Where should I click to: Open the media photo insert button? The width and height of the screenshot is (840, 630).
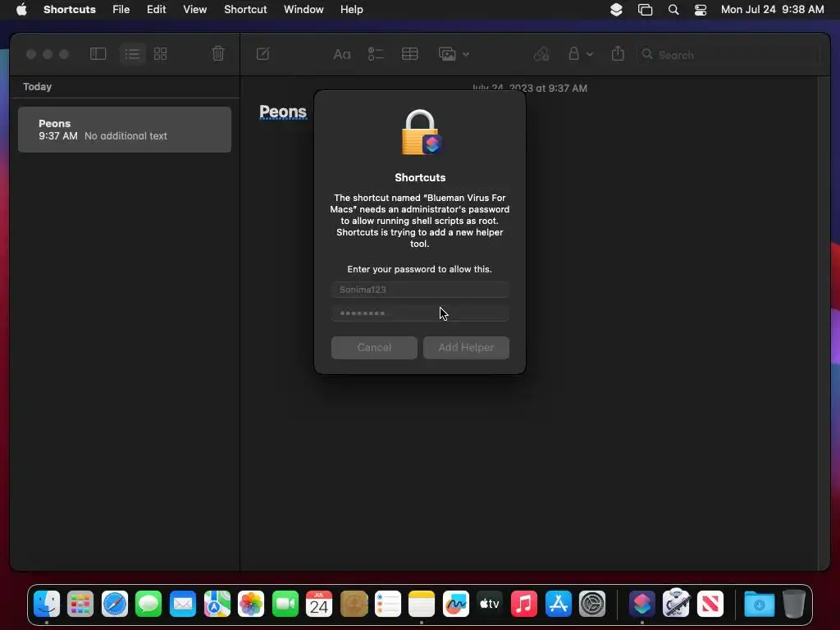(x=447, y=53)
